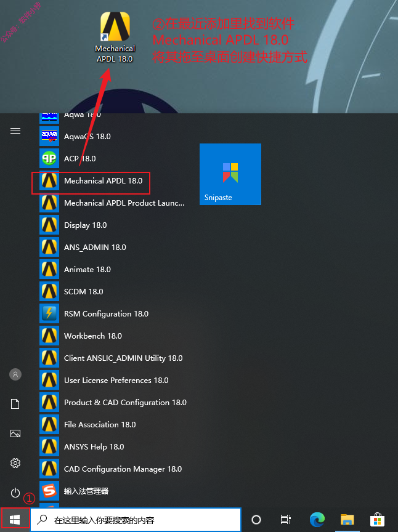
Task: Select Animate 18.0 label
Action: (x=87, y=270)
